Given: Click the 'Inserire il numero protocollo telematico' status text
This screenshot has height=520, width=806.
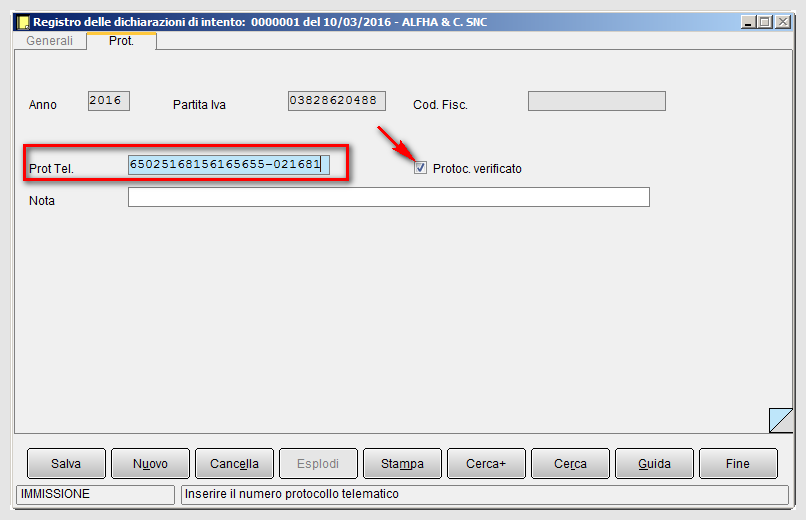Looking at the screenshot, I should (x=291, y=494).
